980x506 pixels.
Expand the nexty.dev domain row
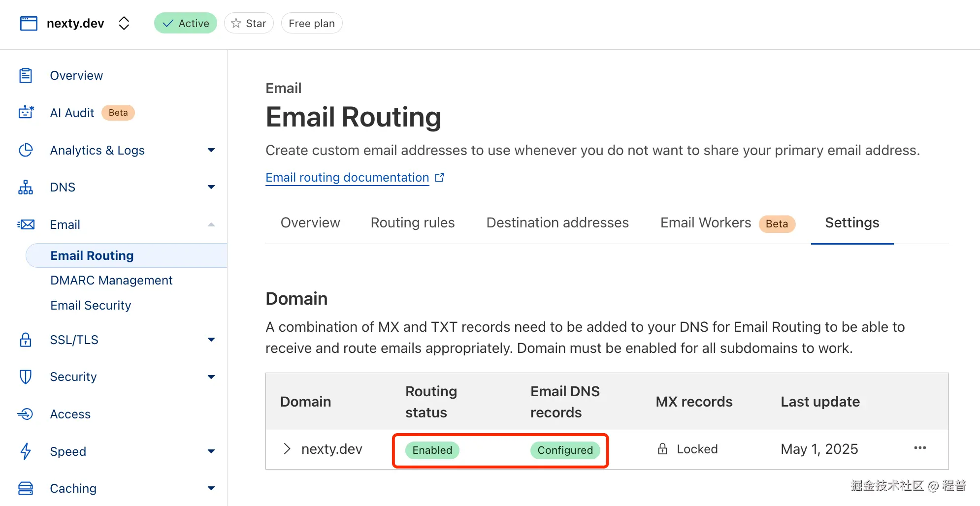[287, 448]
